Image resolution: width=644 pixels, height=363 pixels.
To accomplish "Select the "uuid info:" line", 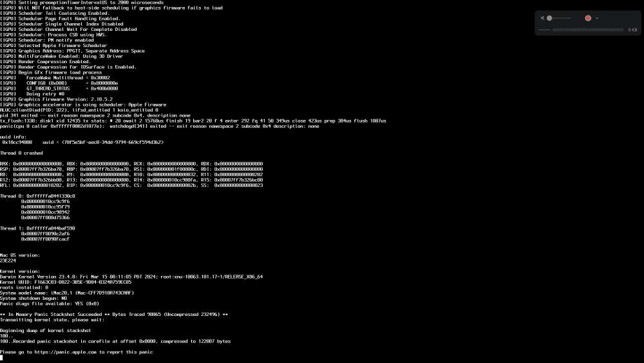I will click(x=13, y=137).
